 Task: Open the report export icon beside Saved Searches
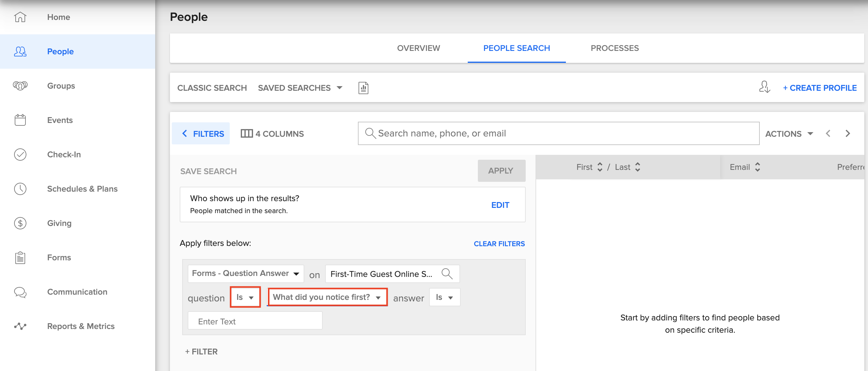pos(363,88)
